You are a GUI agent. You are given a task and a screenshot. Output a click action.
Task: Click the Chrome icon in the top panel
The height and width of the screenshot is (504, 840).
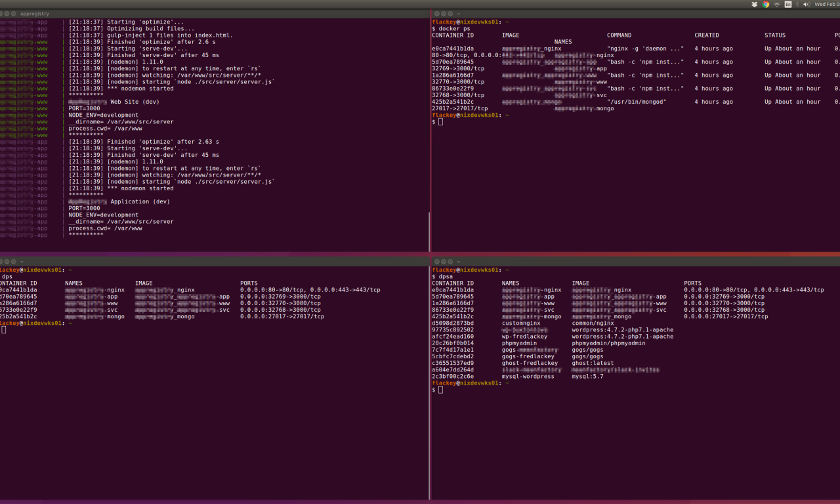[766, 4]
